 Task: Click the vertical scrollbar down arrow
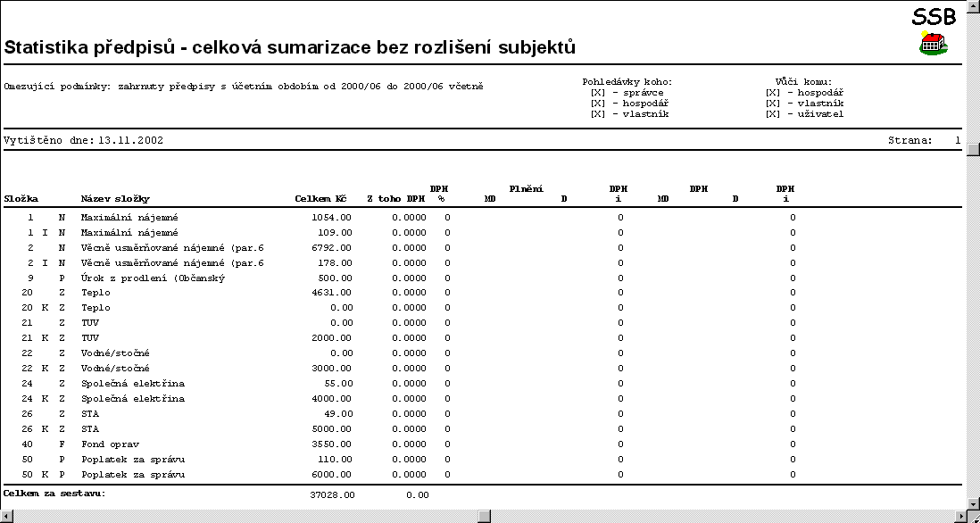click(x=973, y=502)
